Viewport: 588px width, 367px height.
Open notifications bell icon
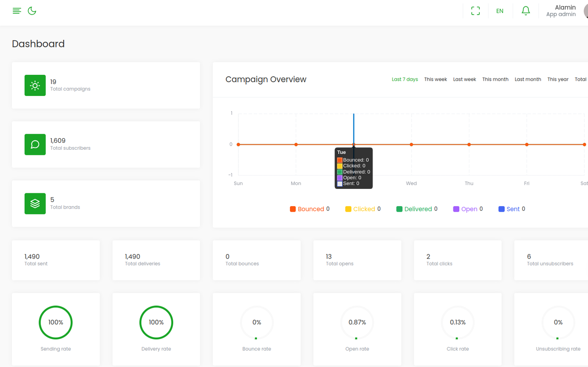point(526,11)
